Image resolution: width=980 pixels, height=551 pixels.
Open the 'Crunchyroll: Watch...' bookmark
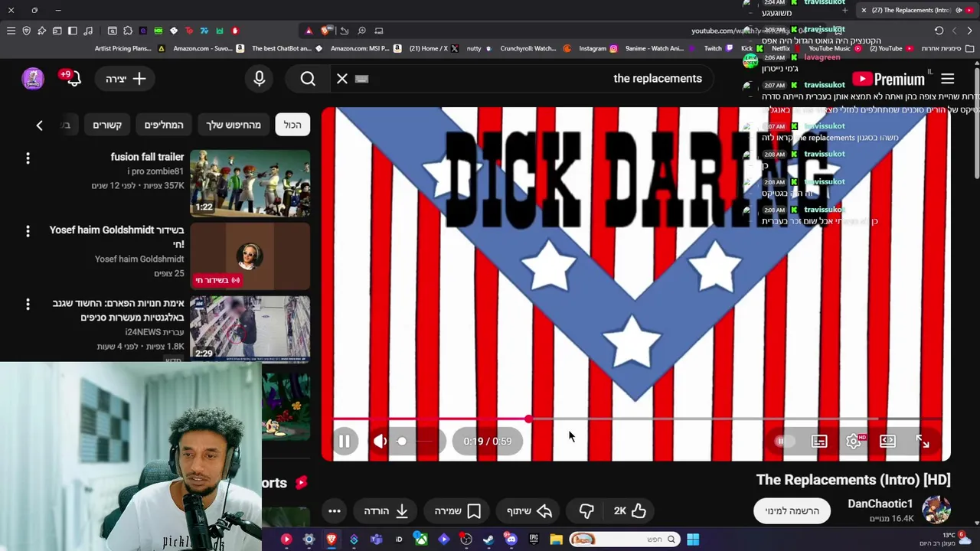(x=535, y=48)
